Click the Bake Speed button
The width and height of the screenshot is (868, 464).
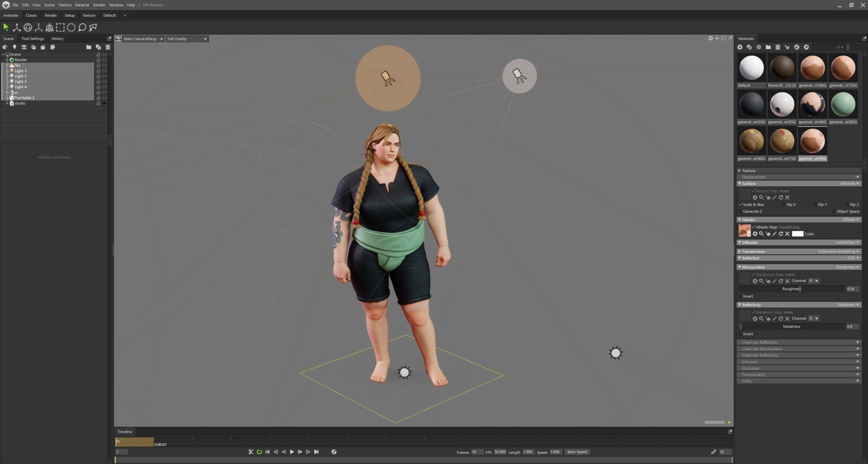pos(577,452)
